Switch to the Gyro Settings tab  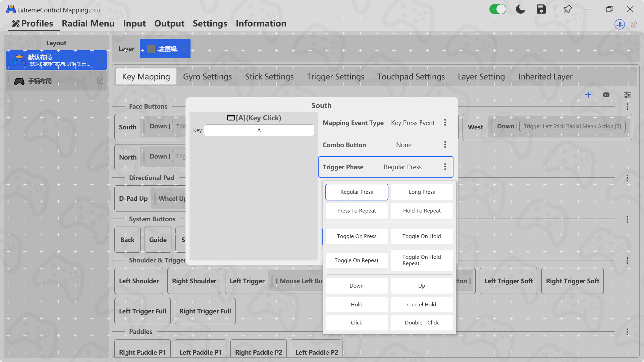click(207, 76)
